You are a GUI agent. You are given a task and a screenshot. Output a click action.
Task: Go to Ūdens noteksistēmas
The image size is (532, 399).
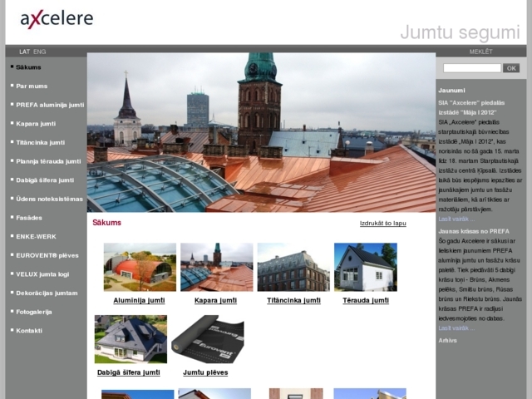(49, 199)
